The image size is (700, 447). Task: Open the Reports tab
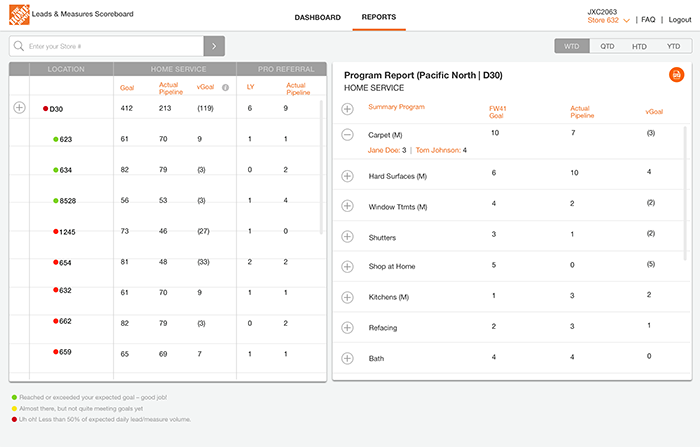click(x=379, y=17)
